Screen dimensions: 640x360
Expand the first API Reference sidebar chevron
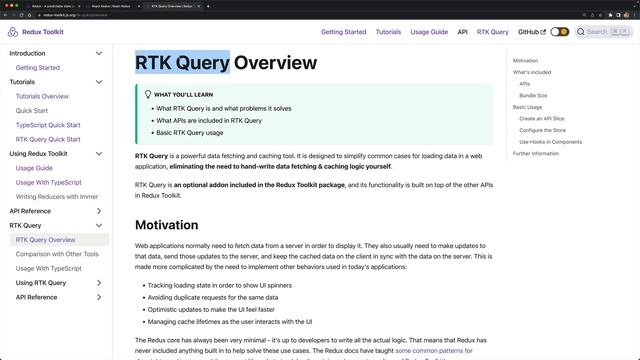(x=99, y=211)
